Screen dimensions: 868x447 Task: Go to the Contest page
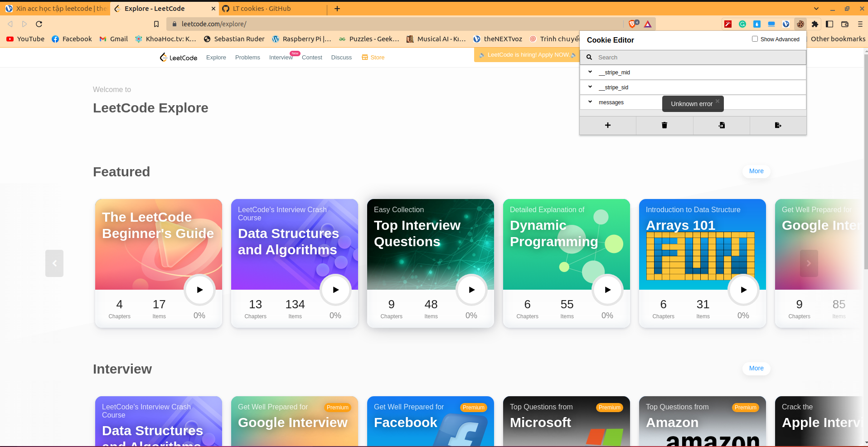[312, 58]
